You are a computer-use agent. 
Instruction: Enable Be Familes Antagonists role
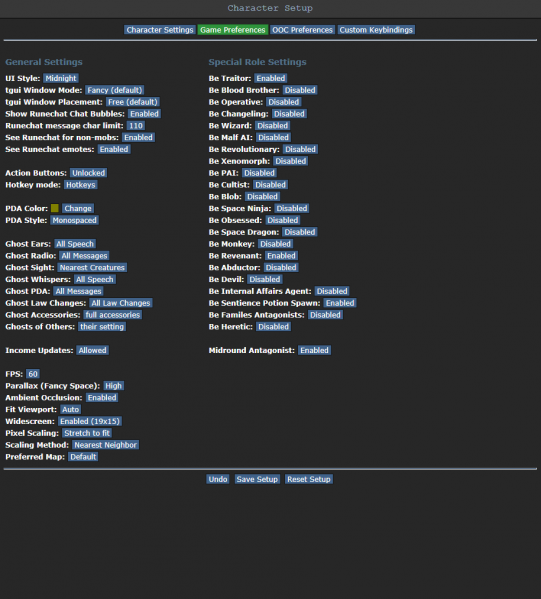coord(325,315)
